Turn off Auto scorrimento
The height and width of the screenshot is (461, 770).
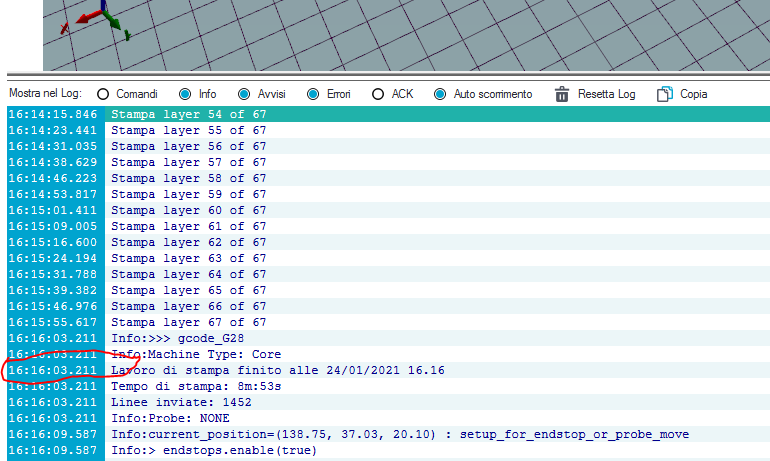pyautogui.click(x=440, y=94)
